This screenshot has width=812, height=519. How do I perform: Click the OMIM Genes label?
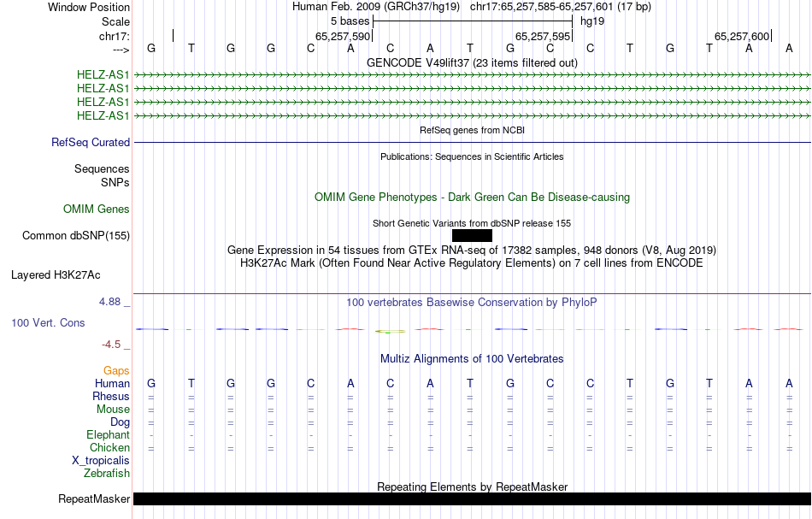[x=96, y=209]
